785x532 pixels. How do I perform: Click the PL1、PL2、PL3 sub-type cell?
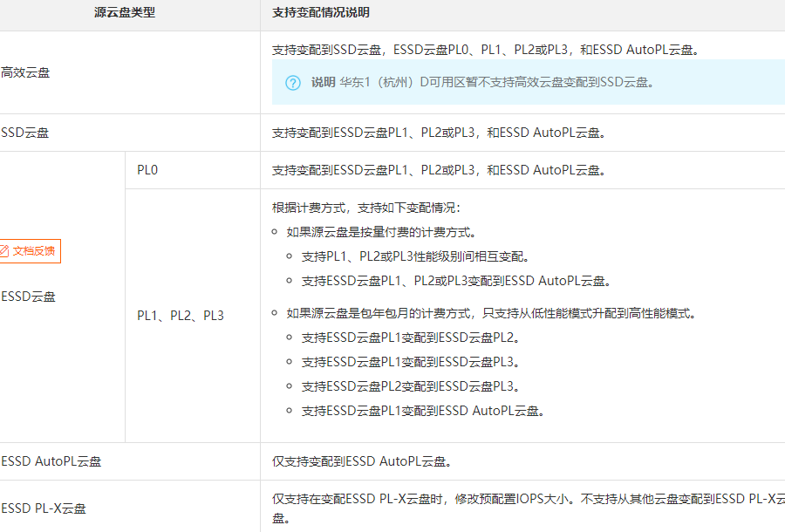[181, 316]
